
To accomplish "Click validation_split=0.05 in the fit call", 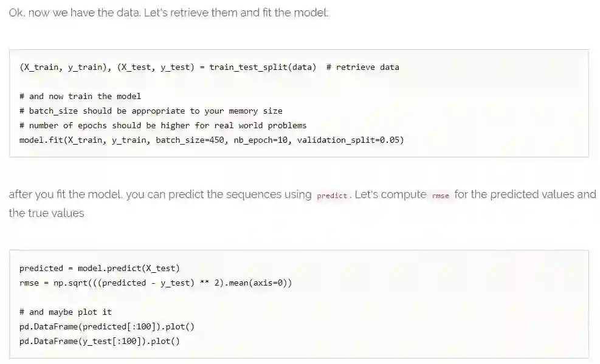I will [x=350, y=140].
